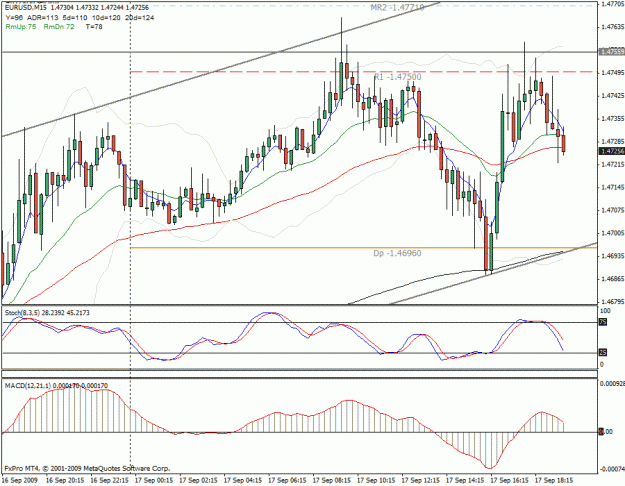Click the '16 Sep 22:15' time axis label
The height and width of the screenshot is (486, 625).
tap(110, 480)
